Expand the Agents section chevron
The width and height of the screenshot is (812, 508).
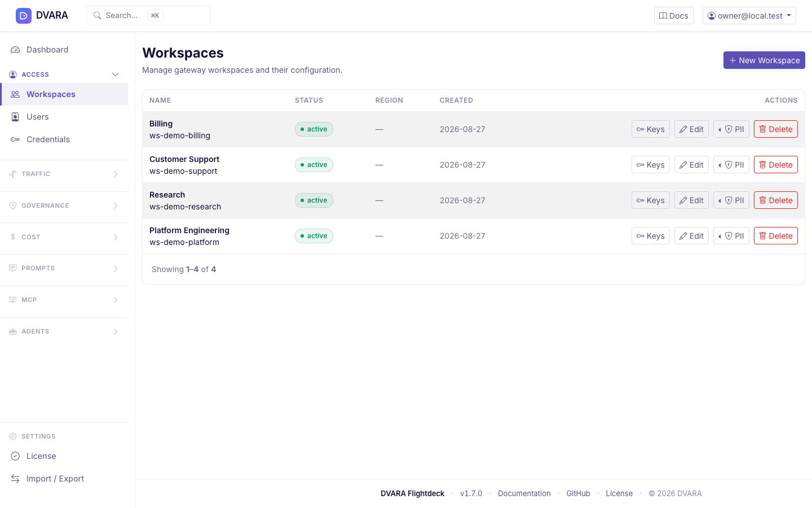pyautogui.click(x=116, y=331)
